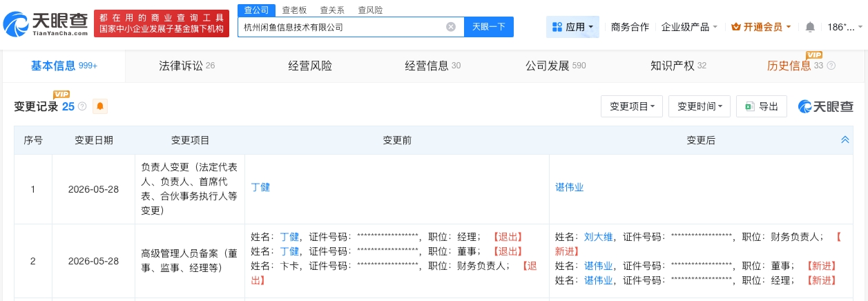868x301 pixels.
Task: Open 谌伟业 link in row 1
Action: tap(570, 188)
